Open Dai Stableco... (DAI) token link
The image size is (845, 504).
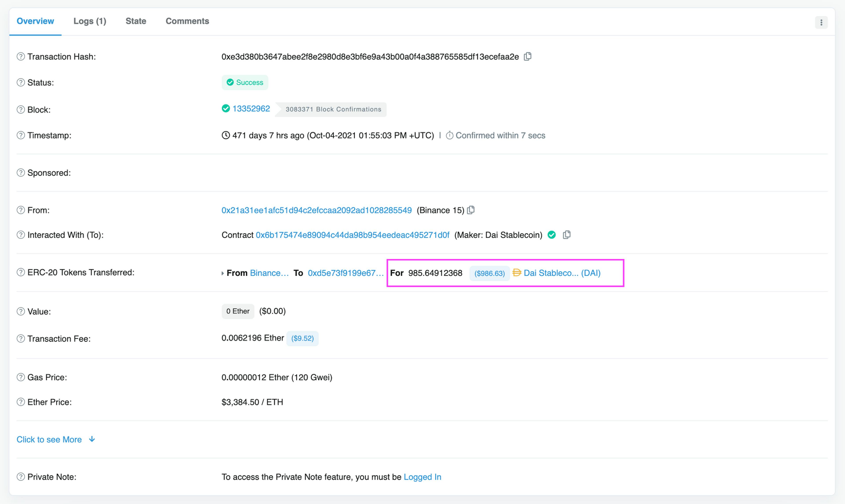tap(562, 273)
